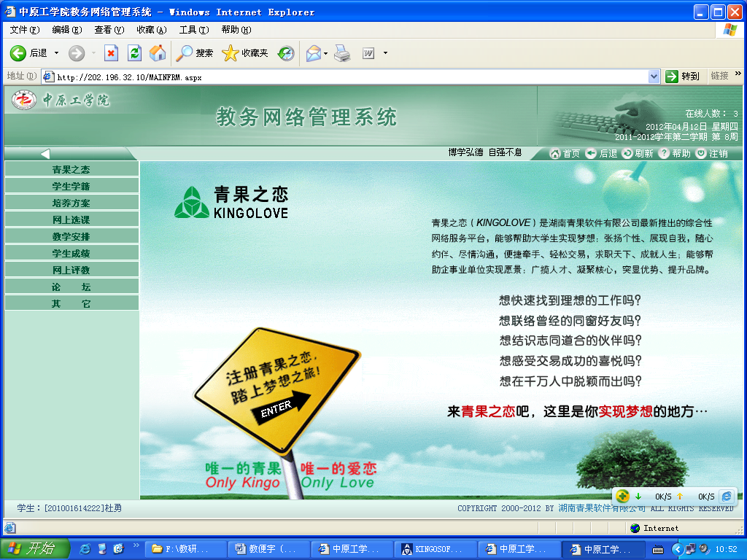
Task: Click the 刷新 refresh link
Action: (638, 153)
